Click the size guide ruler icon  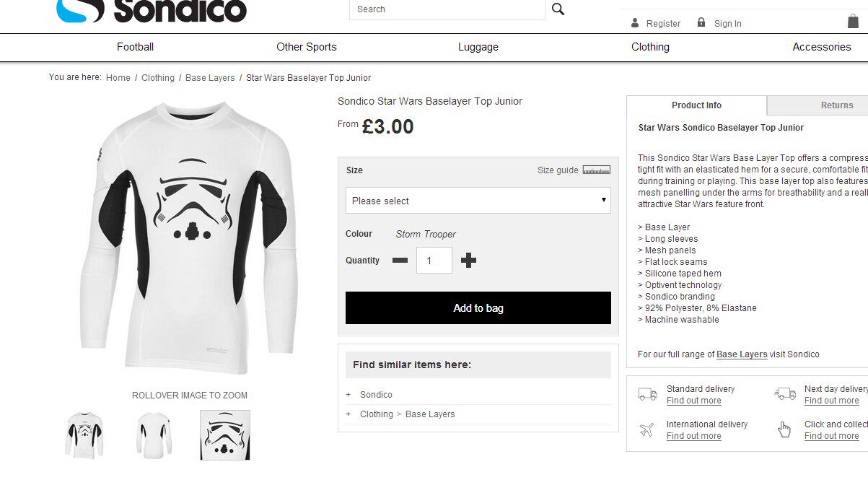pos(596,170)
